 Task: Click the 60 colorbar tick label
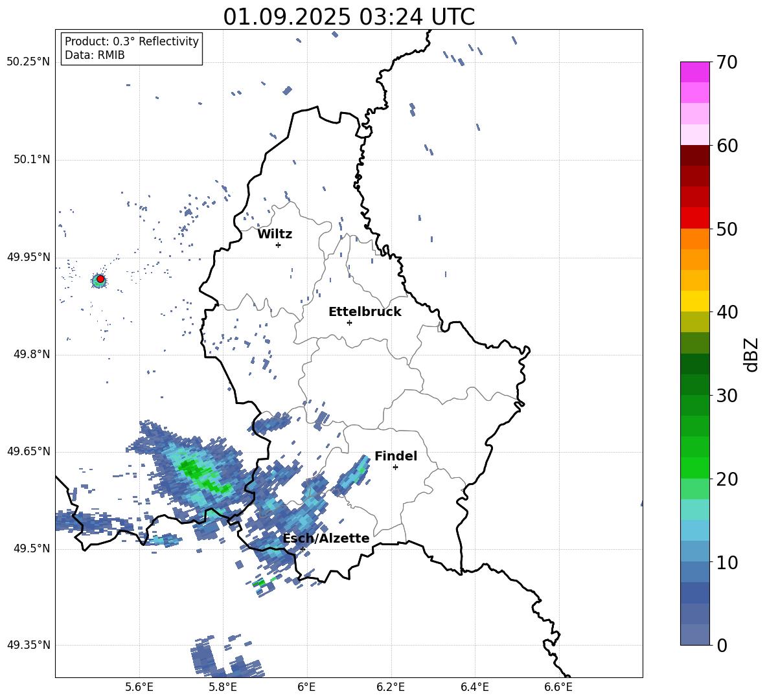point(727,146)
